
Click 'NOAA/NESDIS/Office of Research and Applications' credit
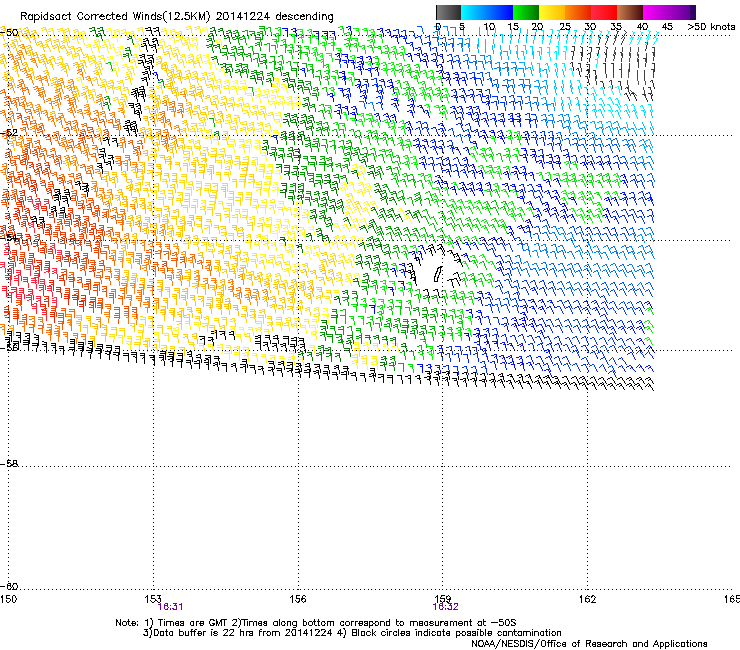(x=589, y=644)
